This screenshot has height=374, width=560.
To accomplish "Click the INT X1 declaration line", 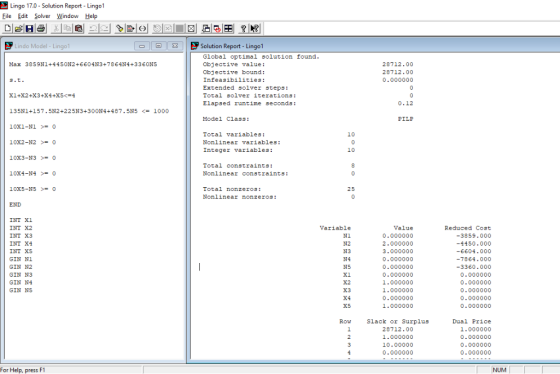I will coord(21,220).
